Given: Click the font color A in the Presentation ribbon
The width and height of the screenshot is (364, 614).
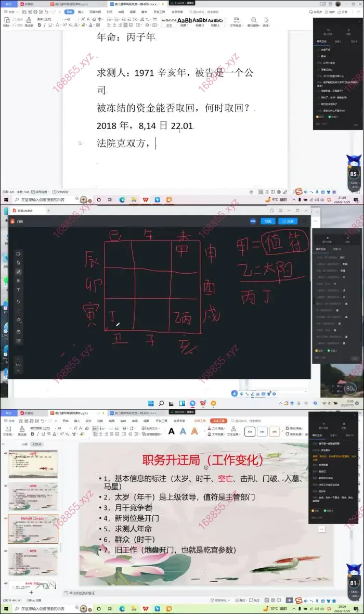Looking at the screenshot, I should (x=55, y=434).
